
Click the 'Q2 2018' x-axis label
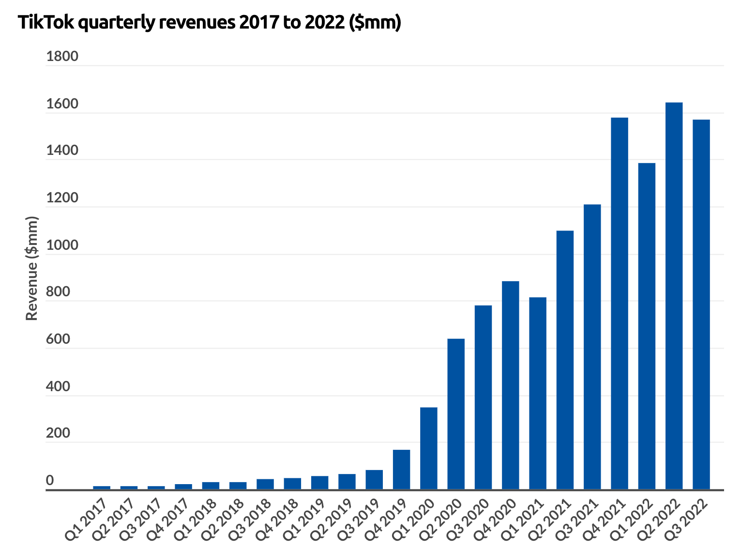(x=223, y=520)
